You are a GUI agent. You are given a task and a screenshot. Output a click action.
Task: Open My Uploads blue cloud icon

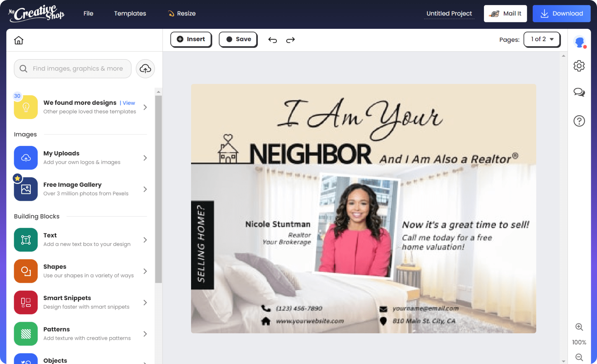pos(26,158)
